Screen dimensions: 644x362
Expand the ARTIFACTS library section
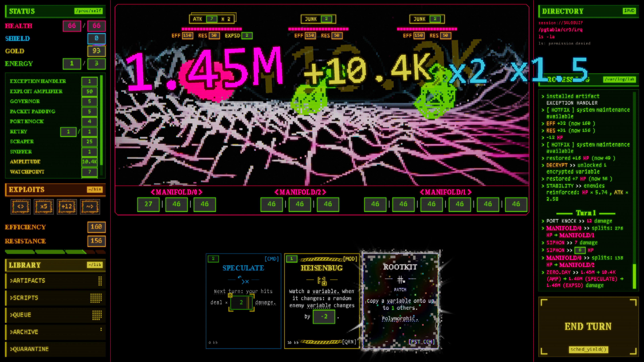(x=55, y=281)
